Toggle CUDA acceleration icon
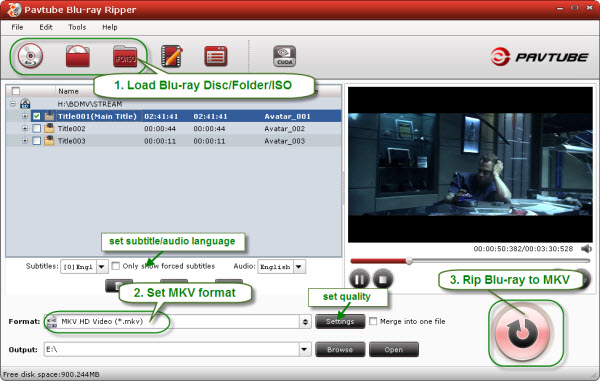 click(285, 56)
